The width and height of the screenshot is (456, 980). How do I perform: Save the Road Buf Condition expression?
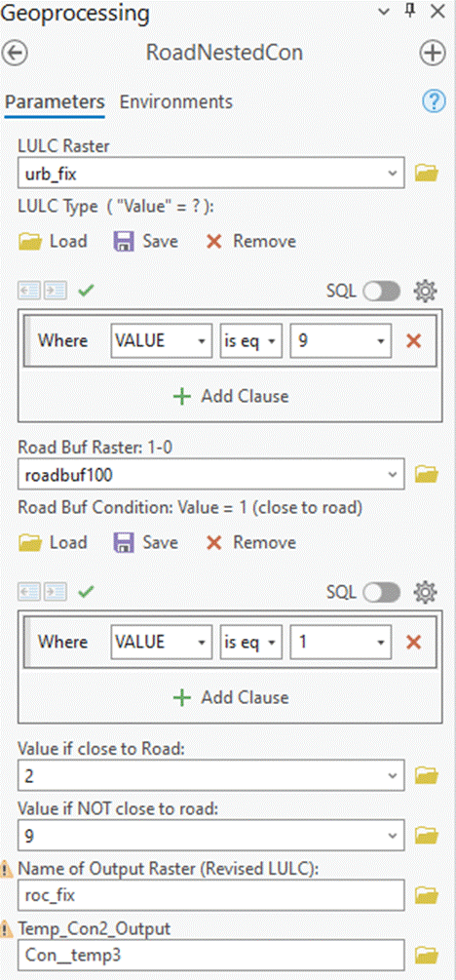pyautogui.click(x=145, y=542)
